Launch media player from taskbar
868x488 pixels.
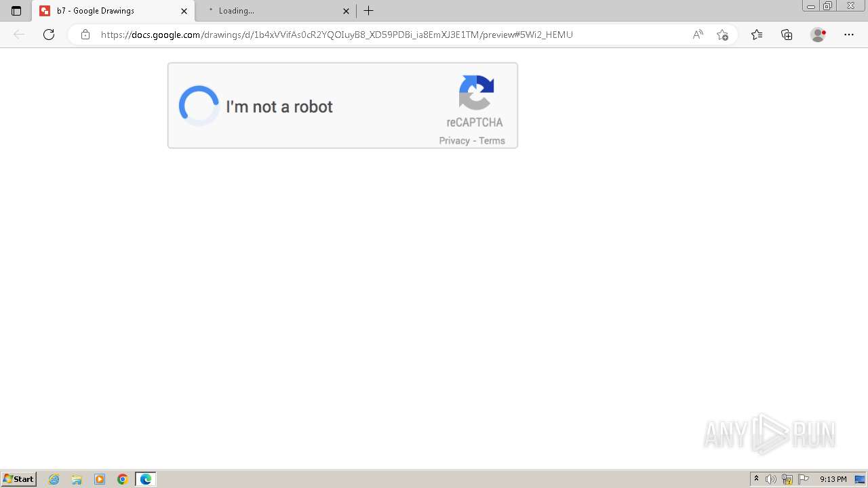[100, 479]
